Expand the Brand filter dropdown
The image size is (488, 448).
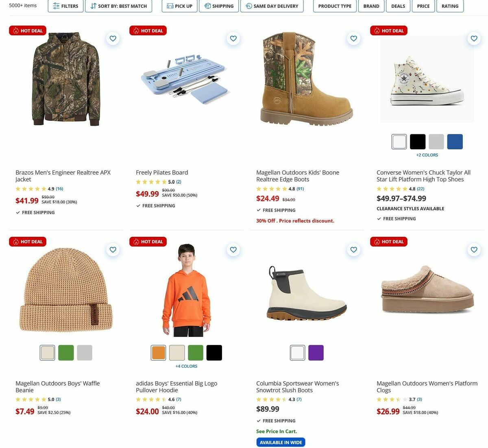(371, 6)
